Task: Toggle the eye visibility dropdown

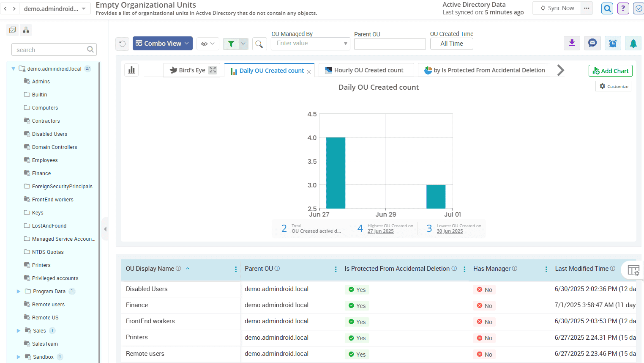Action: click(x=207, y=44)
